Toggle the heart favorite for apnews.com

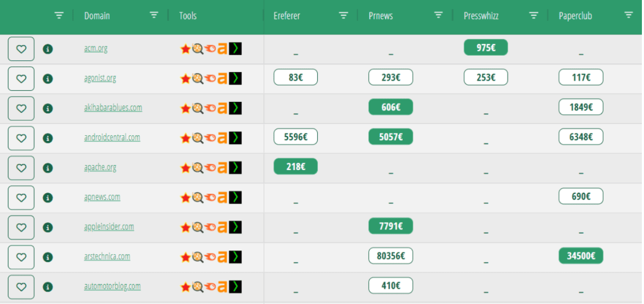[x=21, y=197]
